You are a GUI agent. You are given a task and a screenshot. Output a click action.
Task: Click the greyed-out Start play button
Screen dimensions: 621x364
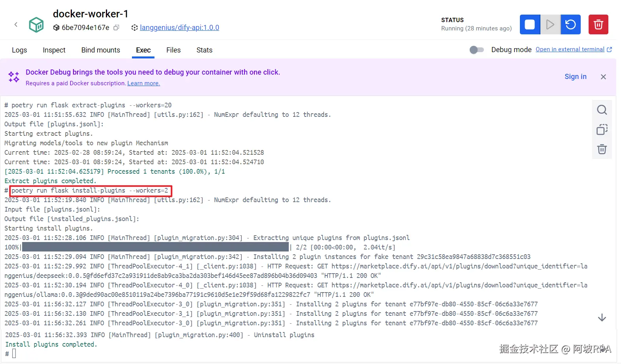(550, 24)
